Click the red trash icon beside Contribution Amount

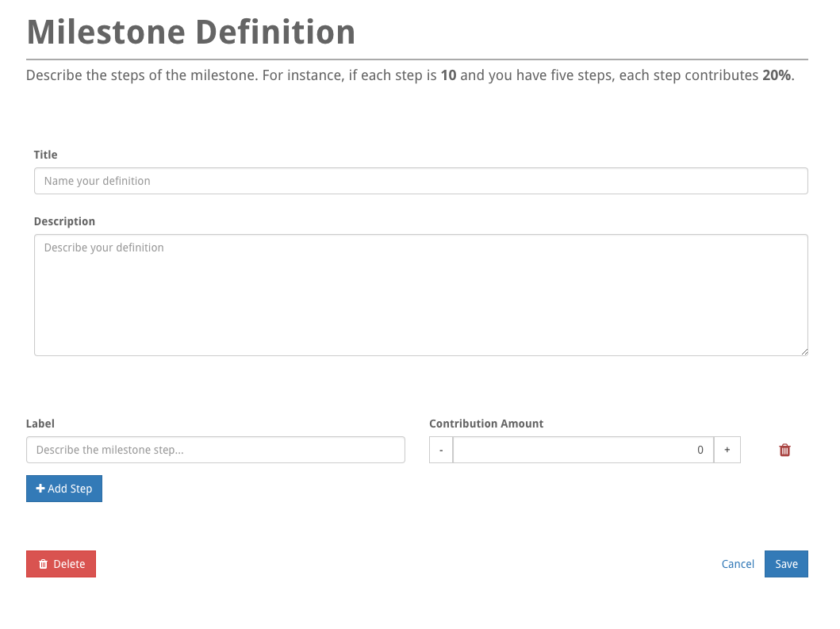[x=784, y=450]
